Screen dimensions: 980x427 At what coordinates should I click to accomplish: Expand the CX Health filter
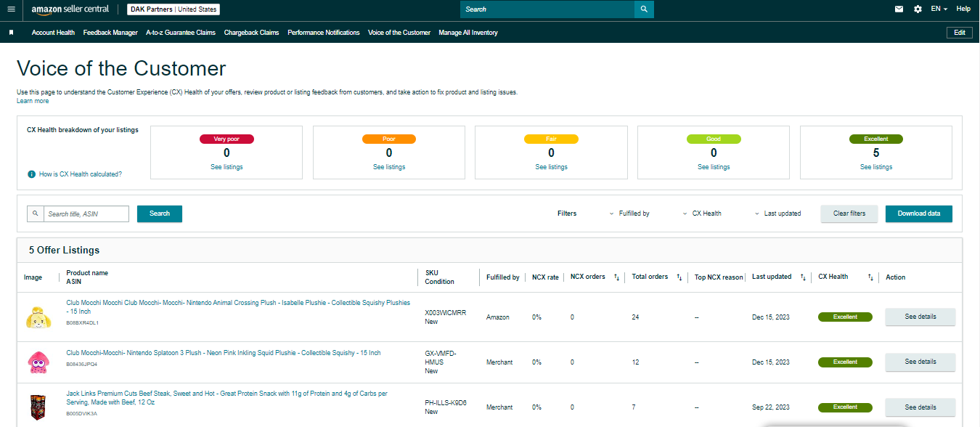702,213
